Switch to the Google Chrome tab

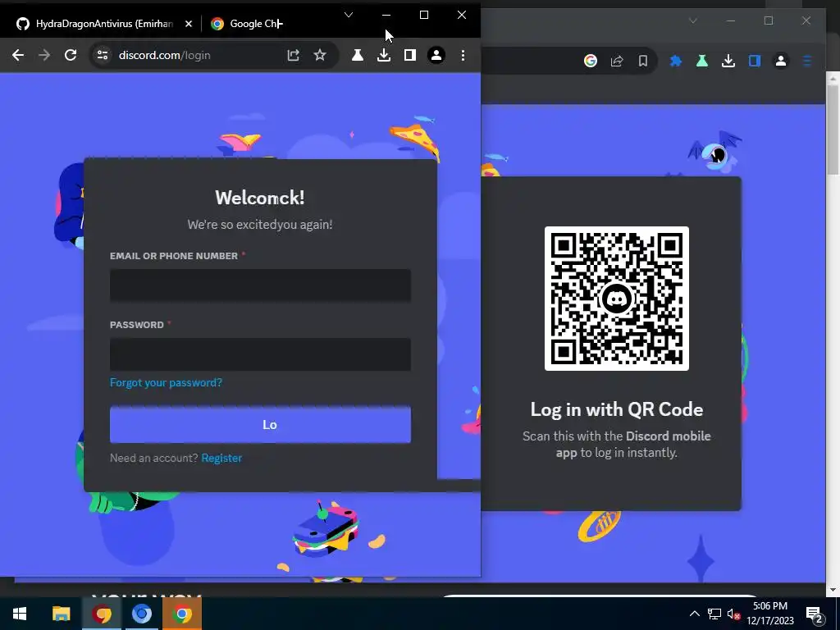pyautogui.click(x=246, y=24)
